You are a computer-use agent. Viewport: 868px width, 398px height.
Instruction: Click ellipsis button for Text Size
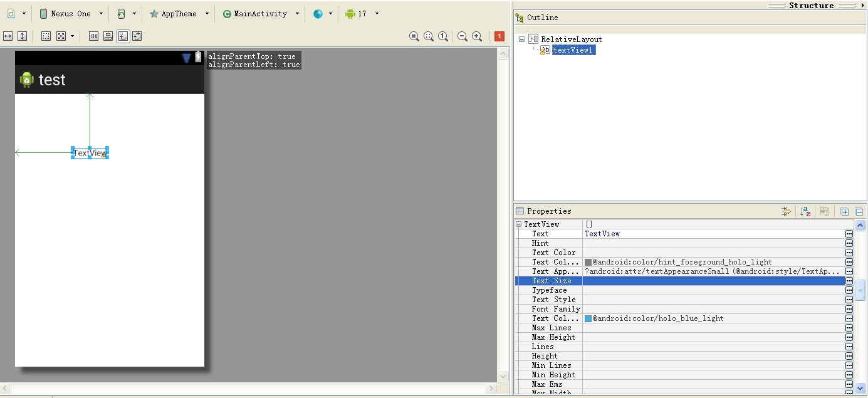coord(849,281)
